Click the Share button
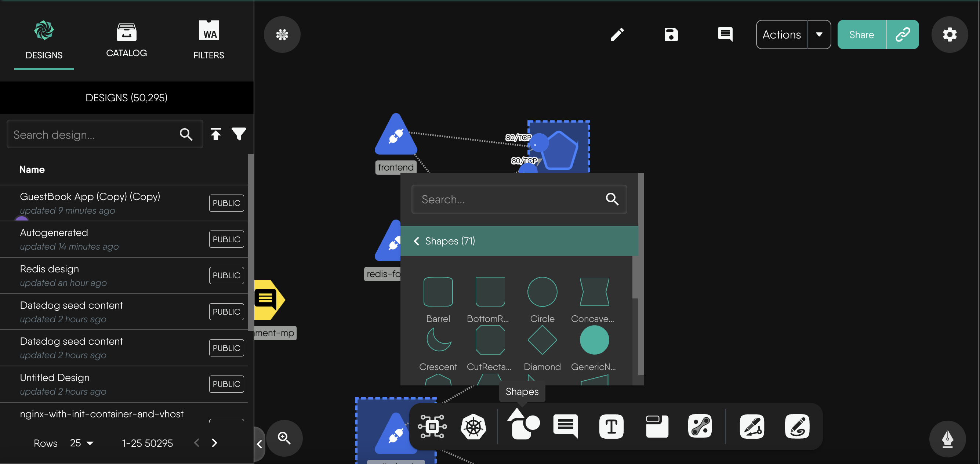Image resolution: width=980 pixels, height=464 pixels. tap(861, 34)
